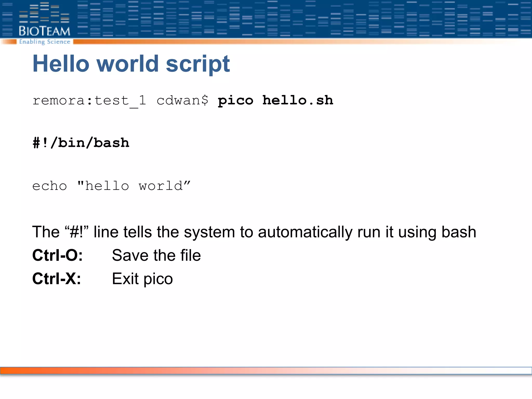Click the remora:test_1 cdwan$ prompt
Viewport: 532px width, 399px height.
click(x=120, y=101)
